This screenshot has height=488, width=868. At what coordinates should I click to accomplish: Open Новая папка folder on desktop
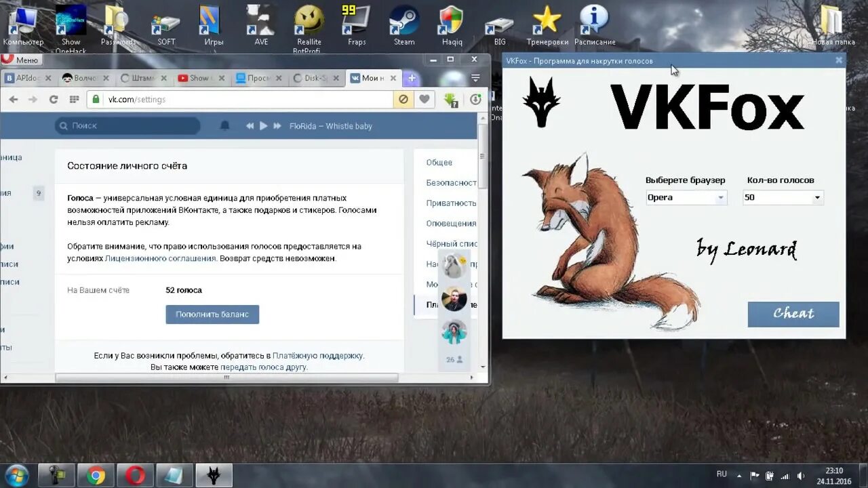point(833,25)
